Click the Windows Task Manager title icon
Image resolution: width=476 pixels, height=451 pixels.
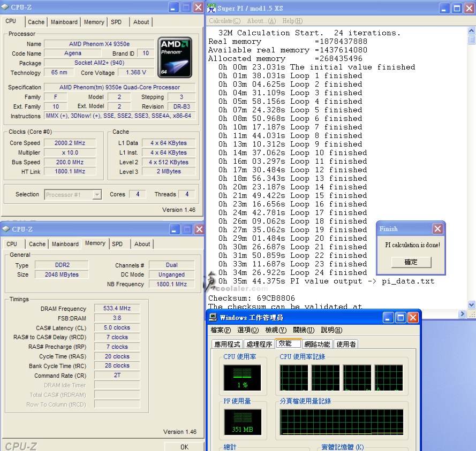click(x=213, y=317)
